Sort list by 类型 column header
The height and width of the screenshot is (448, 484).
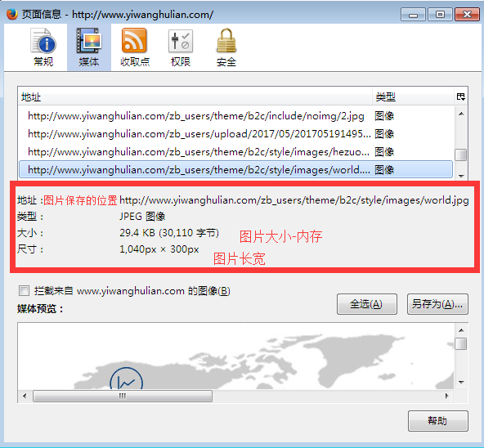[x=413, y=97]
